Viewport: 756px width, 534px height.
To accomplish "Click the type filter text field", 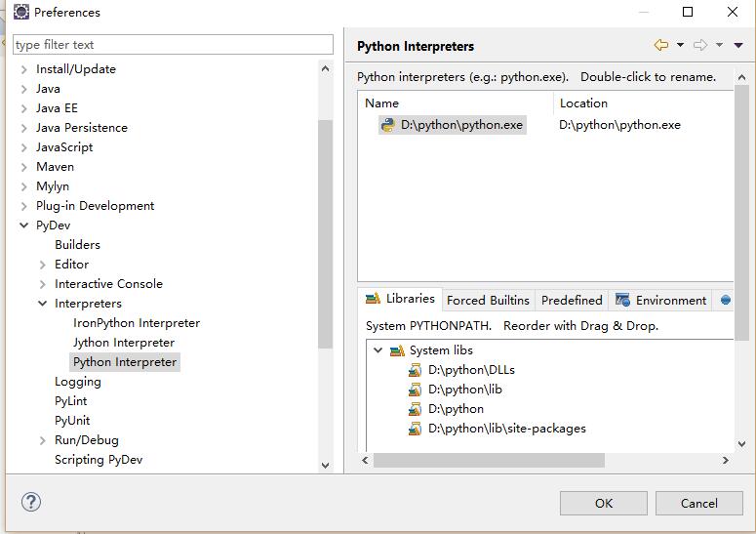I will click(x=173, y=45).
